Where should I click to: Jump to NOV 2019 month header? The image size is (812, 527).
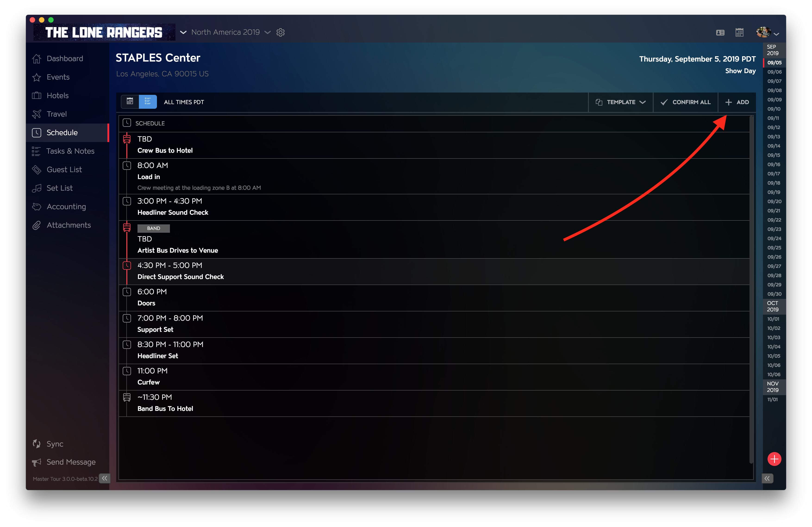tap(774, 387)
